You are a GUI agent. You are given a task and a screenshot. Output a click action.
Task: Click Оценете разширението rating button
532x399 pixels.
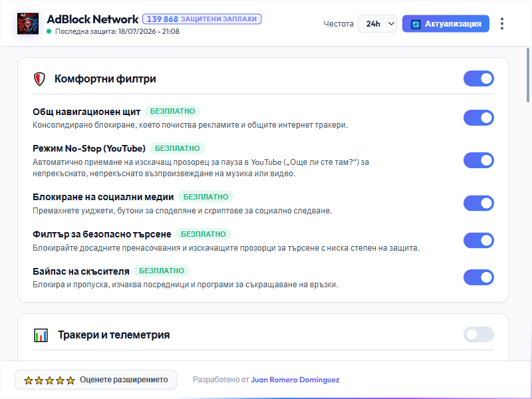pyautogui.click(x=96, y=380)
